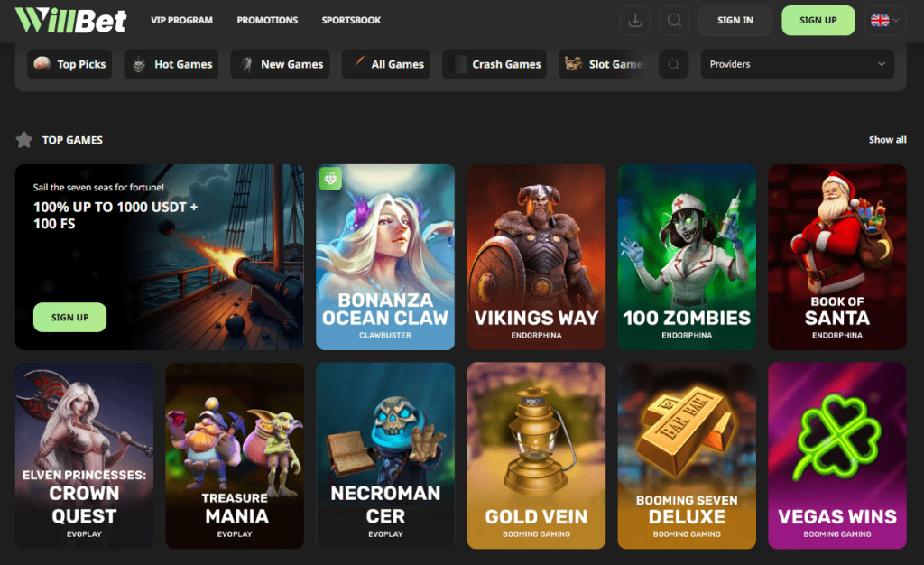Click Sign Up on the pirate banner
Screen dimensions: 924x565
pos(70,318)
